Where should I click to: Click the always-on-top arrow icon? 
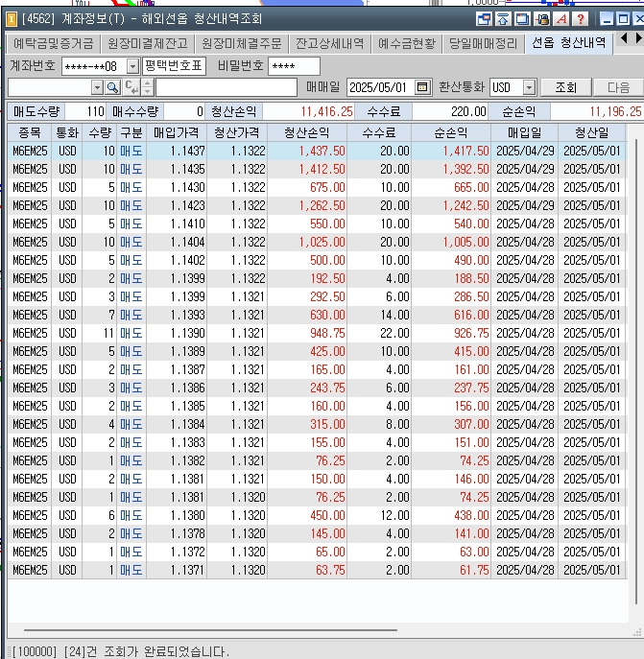tap(503, 19)
